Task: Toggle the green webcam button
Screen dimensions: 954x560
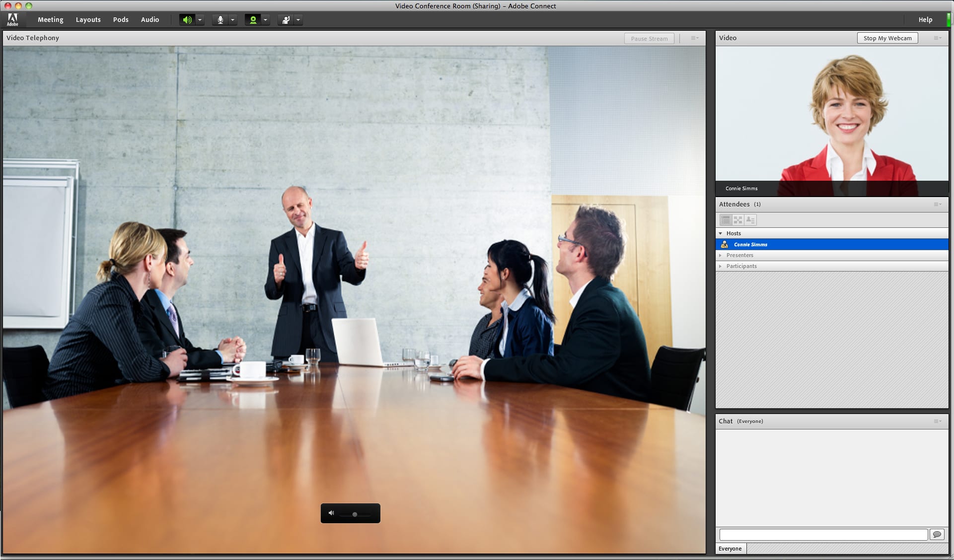Action: pos(253,20)
